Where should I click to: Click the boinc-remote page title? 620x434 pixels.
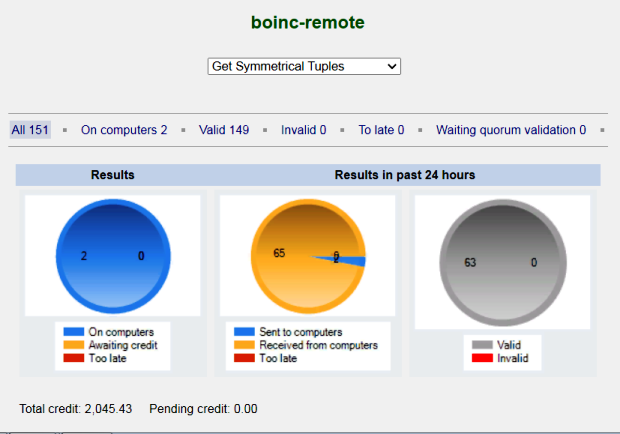308,23
